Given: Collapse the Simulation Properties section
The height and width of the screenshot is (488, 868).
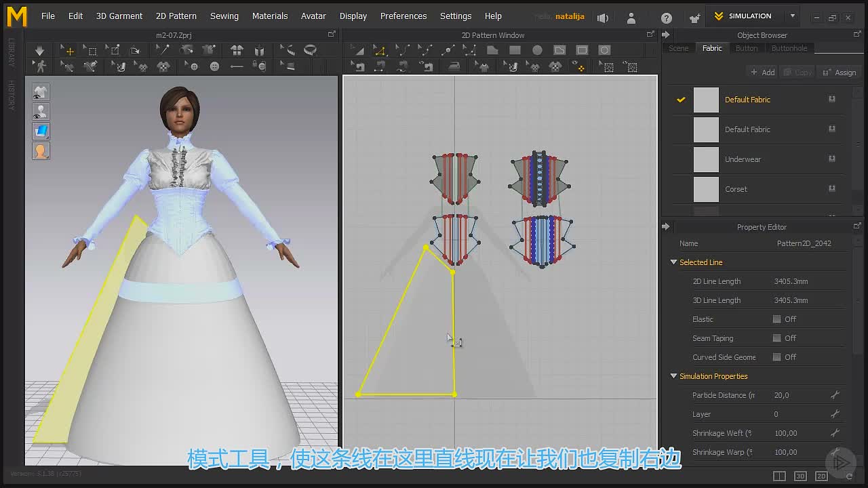Looking at the screenshot, I should [673, 376].
